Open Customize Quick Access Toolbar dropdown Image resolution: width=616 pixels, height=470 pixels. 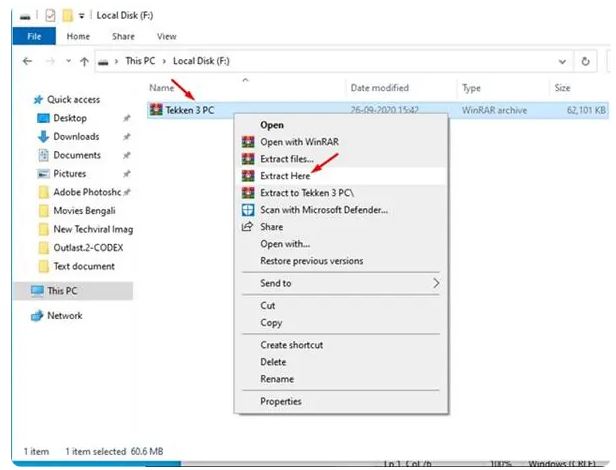[x=81, y=16]
